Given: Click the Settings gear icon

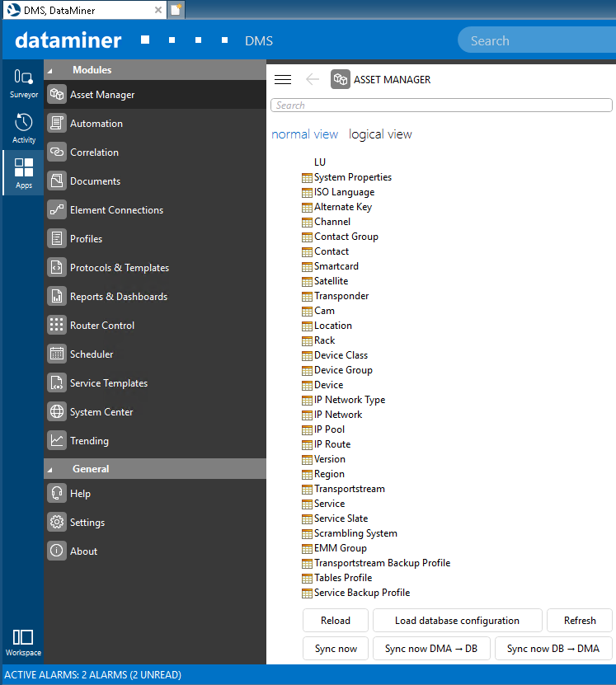Looking at the screenshot, I should 57,522.
